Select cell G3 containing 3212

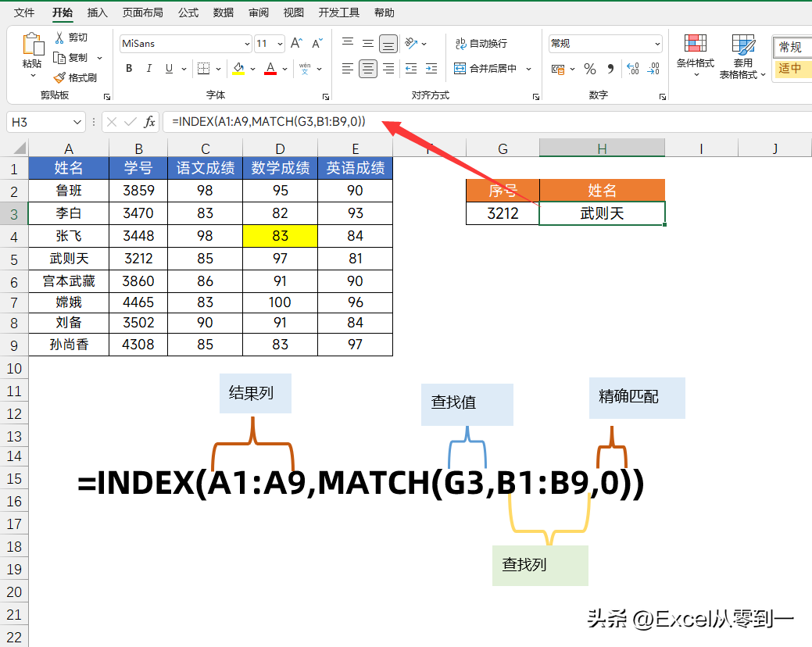pyautogui.click(x=503, y=213)
